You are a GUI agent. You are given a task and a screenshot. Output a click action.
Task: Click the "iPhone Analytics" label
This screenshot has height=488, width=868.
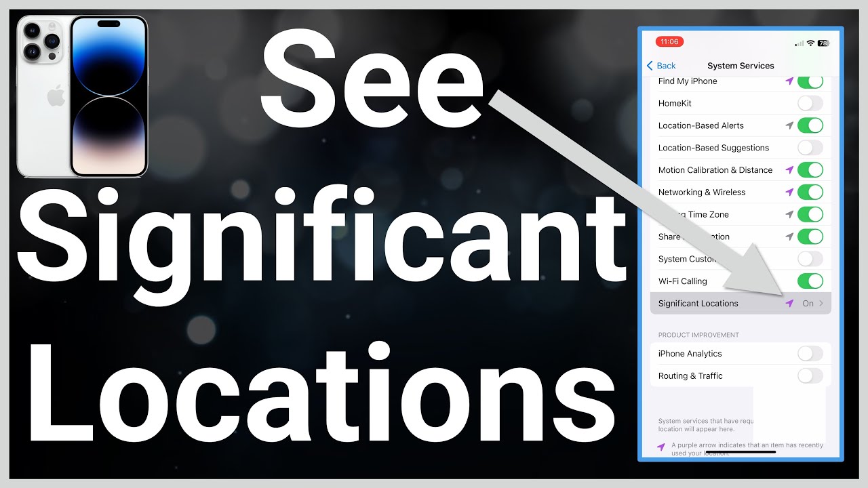click(690, 354)
